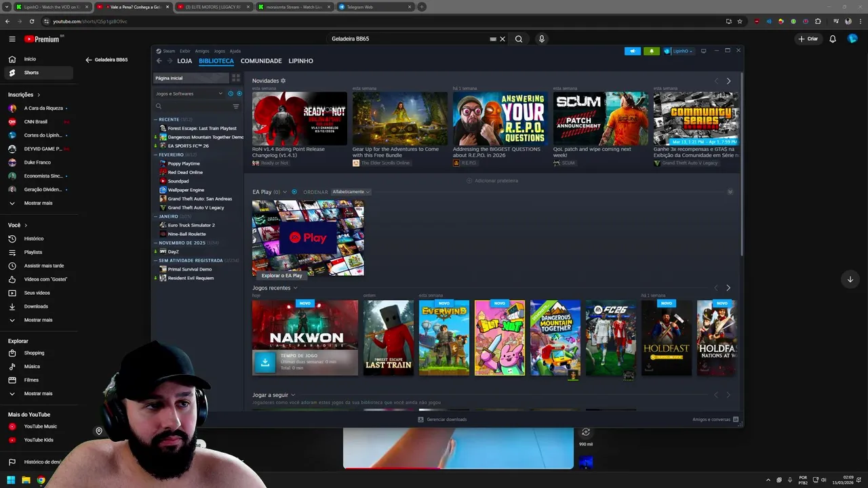Collapse the RECENTE category in Steam library
The height and width of the screenshot is (488, 868).
155,119
